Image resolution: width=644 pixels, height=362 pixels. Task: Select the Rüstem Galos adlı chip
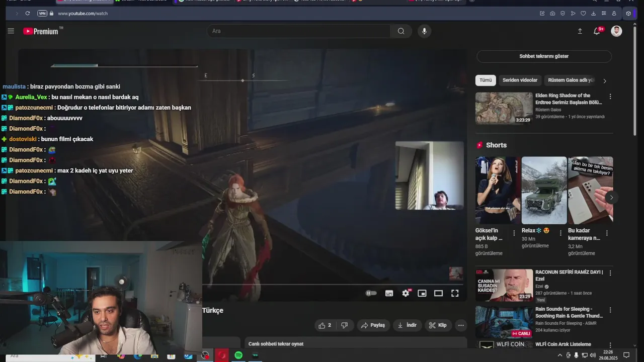coord(571,80)
